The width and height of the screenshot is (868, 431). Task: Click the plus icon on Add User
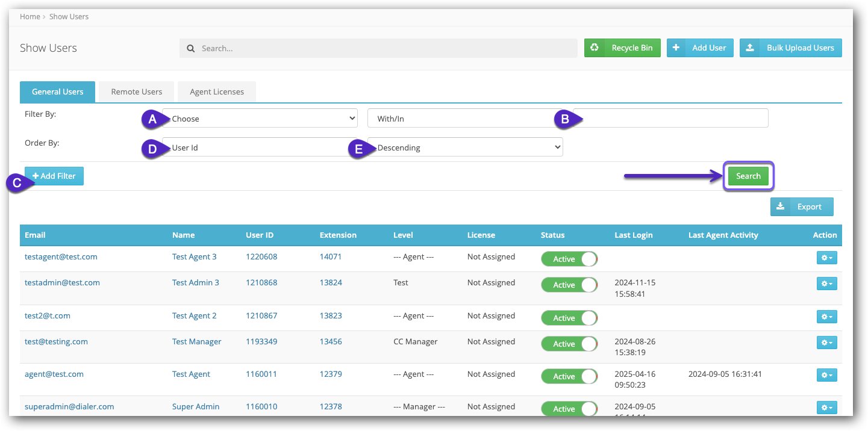(x=676, y=48)
